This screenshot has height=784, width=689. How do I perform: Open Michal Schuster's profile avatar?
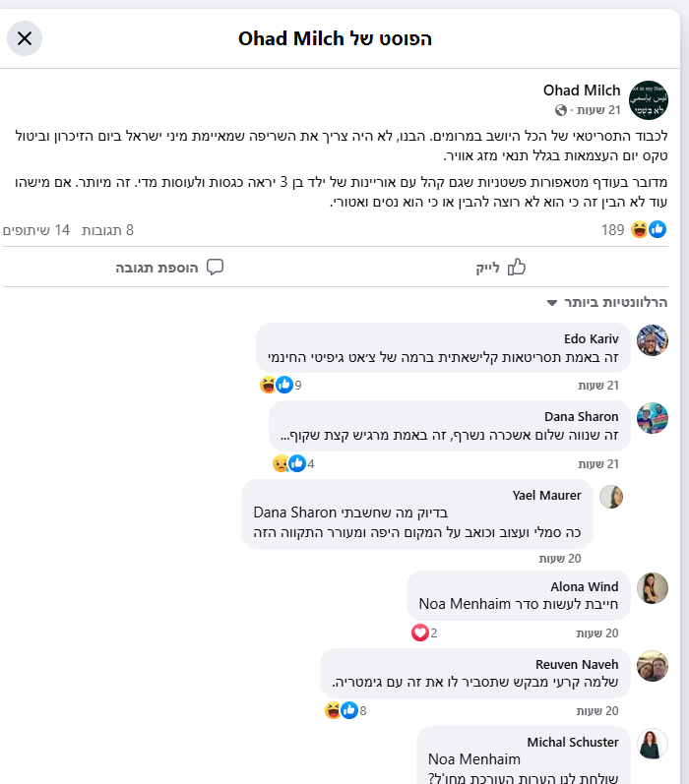point(652,744)
